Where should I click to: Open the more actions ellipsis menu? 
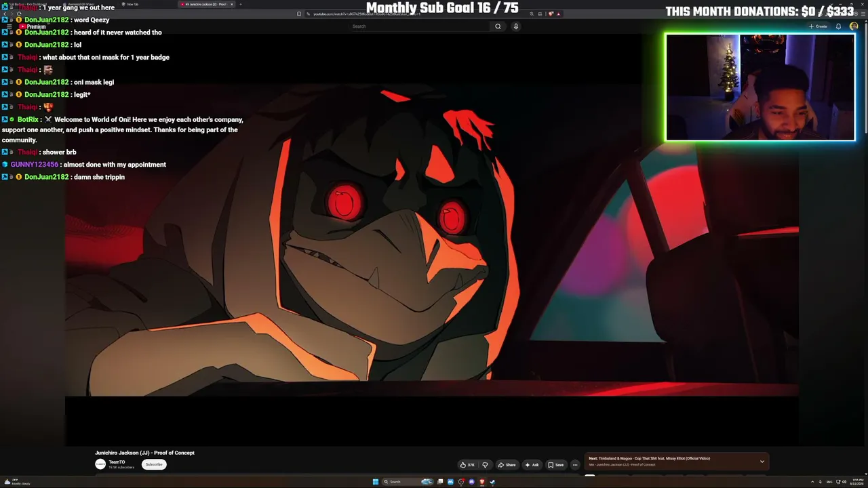(575, 465)
